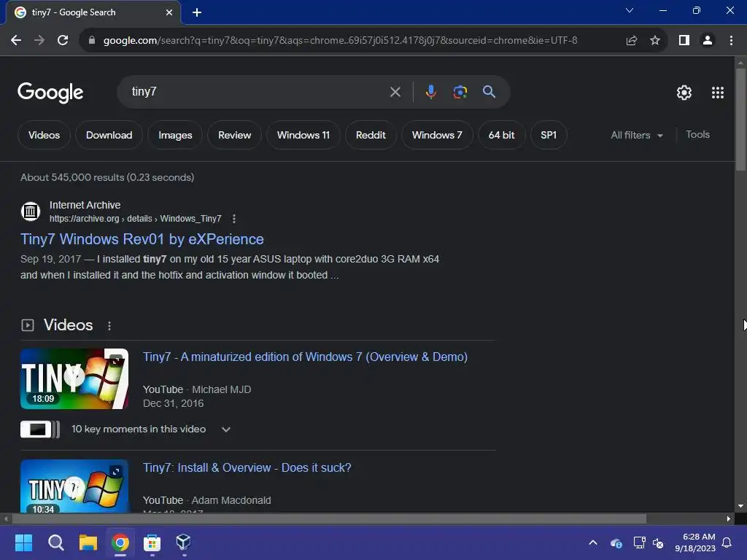Open more options beside Videos heading

pyautogui.click(x=109, y=326)
